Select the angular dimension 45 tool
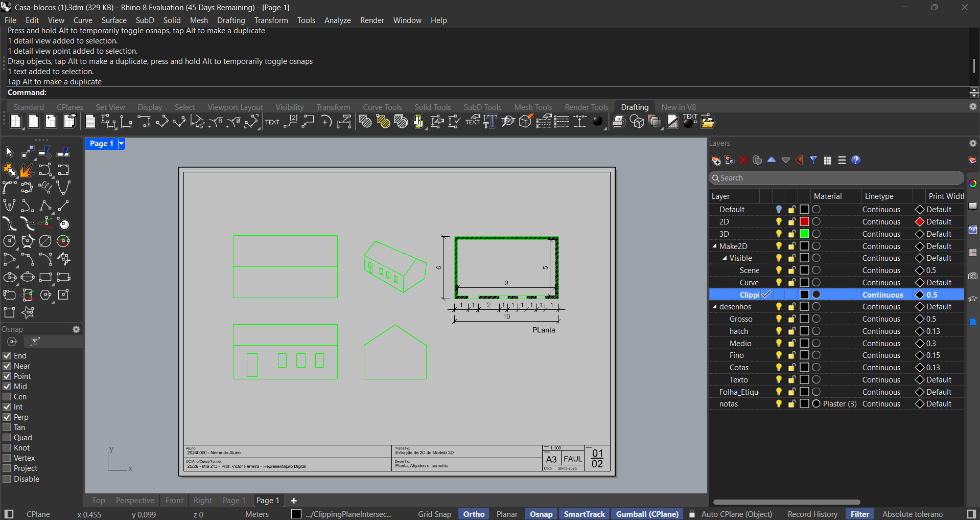Viewport: 980px width, 520px height. [x=198, y=122]
